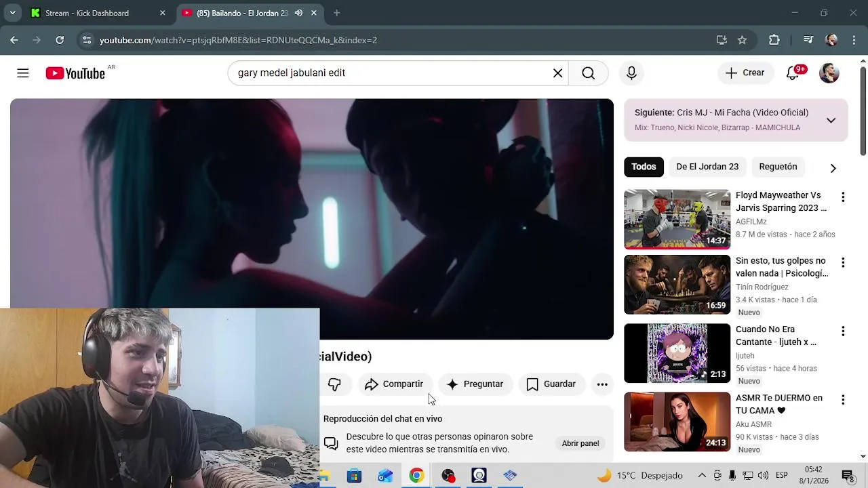Open Chrome media controls icon

(808, 40)
